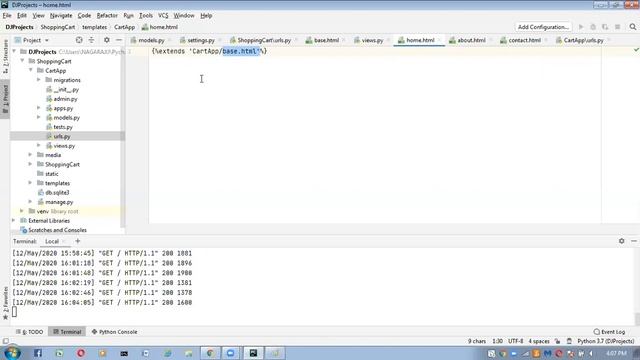Expand the media folder
The width and height of the screenshot is (640, 360).
point(31,155)
